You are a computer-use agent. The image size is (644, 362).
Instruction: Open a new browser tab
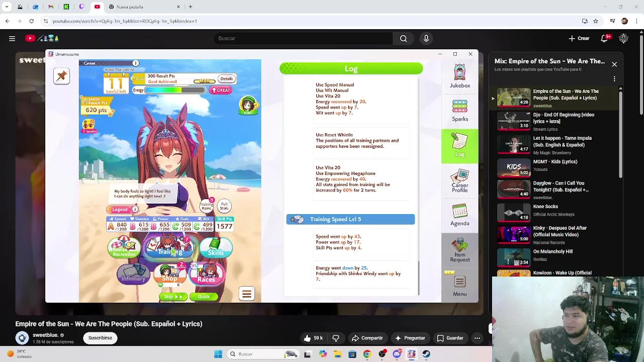(190, 7)
